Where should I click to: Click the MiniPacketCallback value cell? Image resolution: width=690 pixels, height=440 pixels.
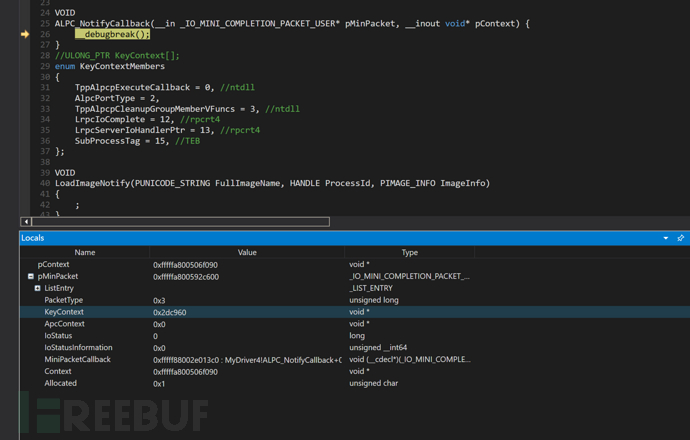coord(246,360)
